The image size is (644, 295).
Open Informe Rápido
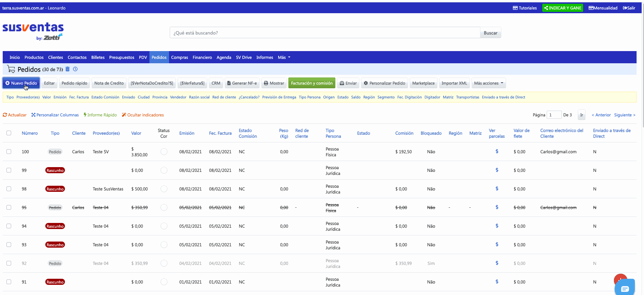point(100,115)
